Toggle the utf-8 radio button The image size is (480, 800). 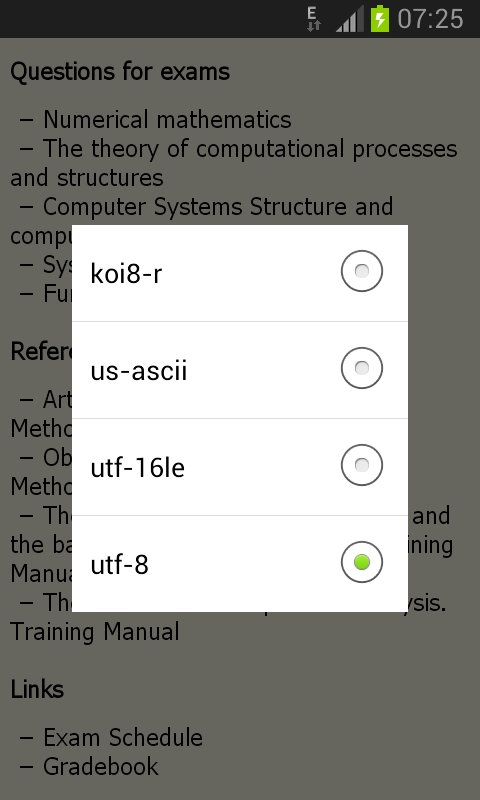point(362,562)
